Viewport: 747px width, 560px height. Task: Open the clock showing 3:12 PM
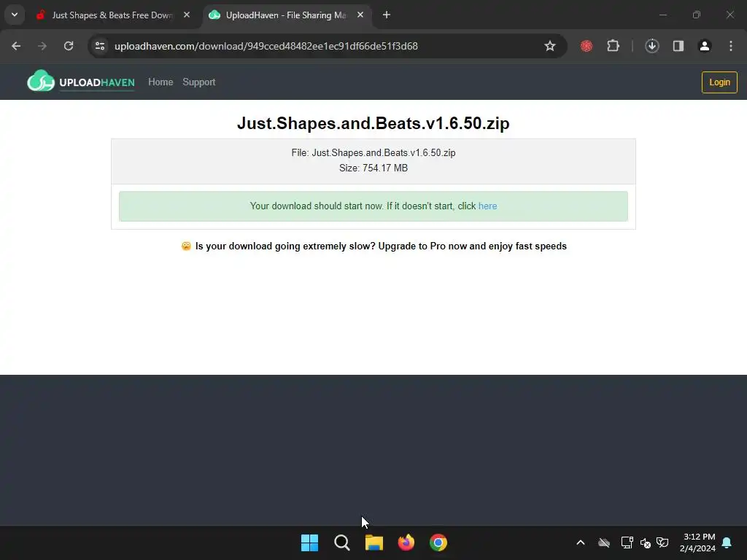[x=698, y=542]
